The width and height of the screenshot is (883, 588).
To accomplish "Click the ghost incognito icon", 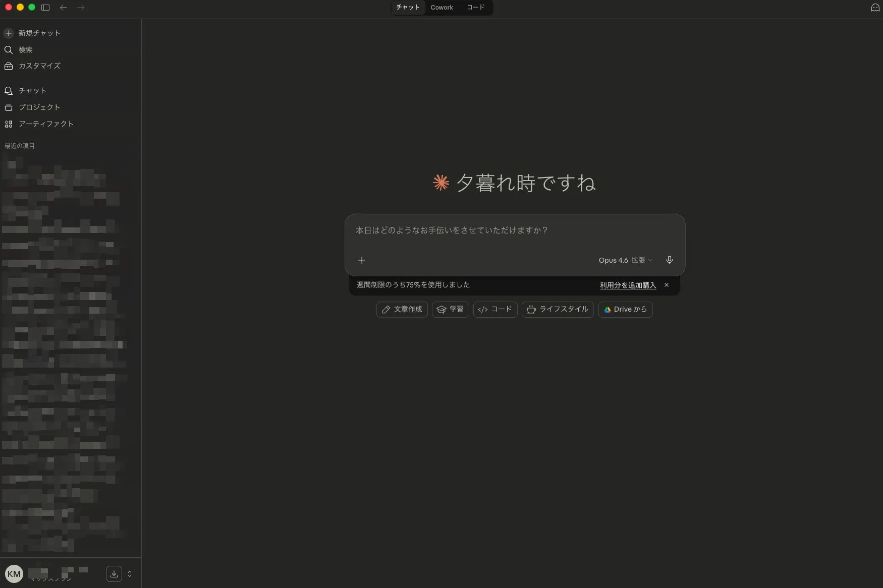I will pos(875,8).
